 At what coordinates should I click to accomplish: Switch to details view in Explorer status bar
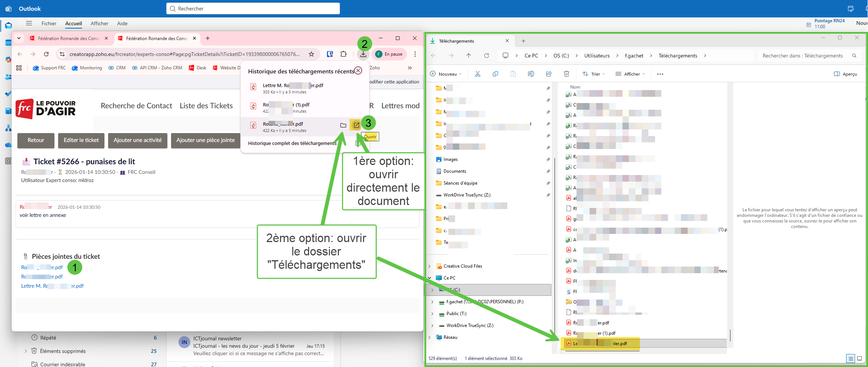pyautogui.click(x=851, y=358)
